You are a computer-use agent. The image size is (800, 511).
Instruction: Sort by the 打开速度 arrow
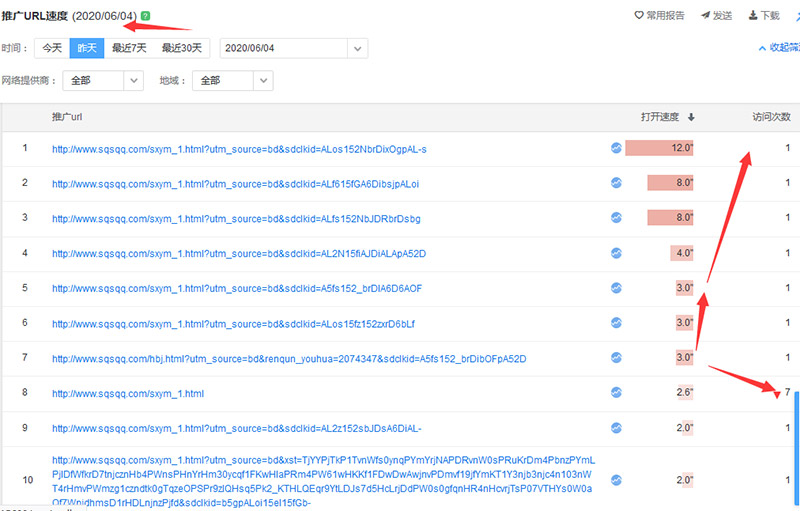click(691, 117)
